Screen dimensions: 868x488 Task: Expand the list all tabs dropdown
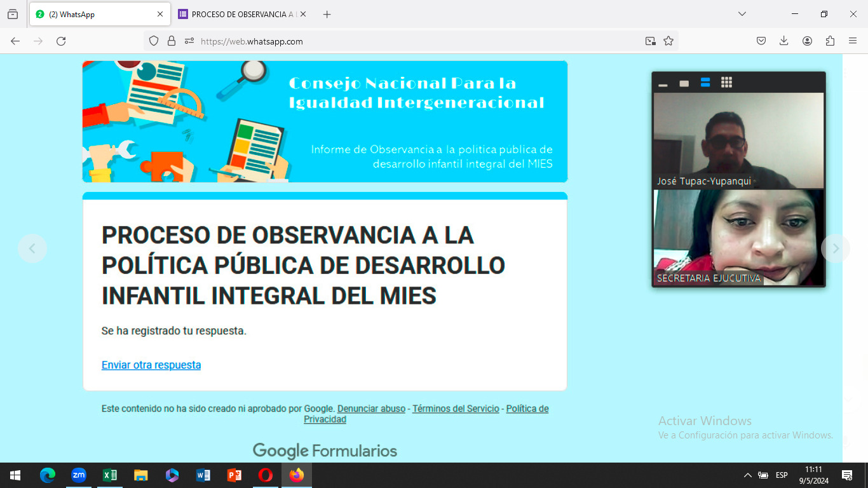pos(742,14)
